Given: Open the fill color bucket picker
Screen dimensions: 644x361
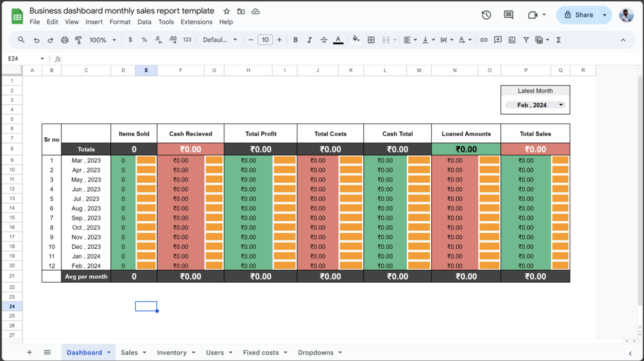Looking at the screenshot, I should (x=356, y=40).
